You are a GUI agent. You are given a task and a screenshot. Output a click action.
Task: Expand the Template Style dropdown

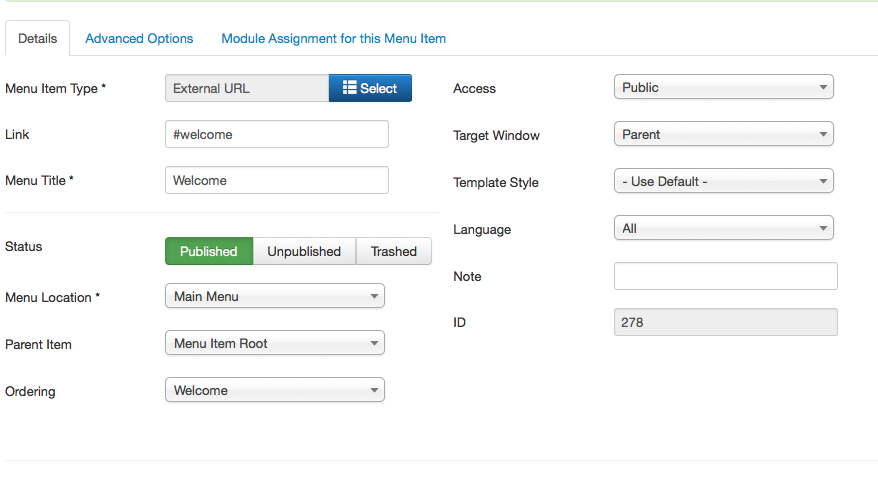[x=723, y=181]
